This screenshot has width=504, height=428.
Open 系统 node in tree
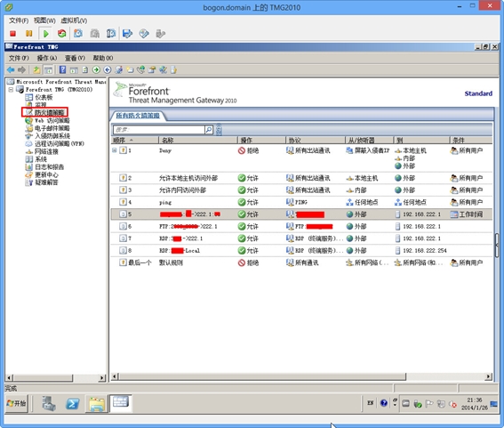(x=41, y=159)
